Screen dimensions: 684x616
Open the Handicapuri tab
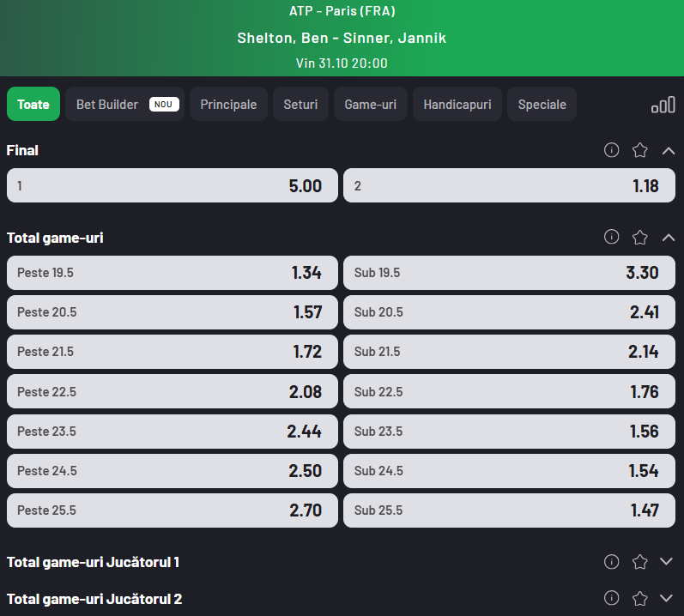457,105
